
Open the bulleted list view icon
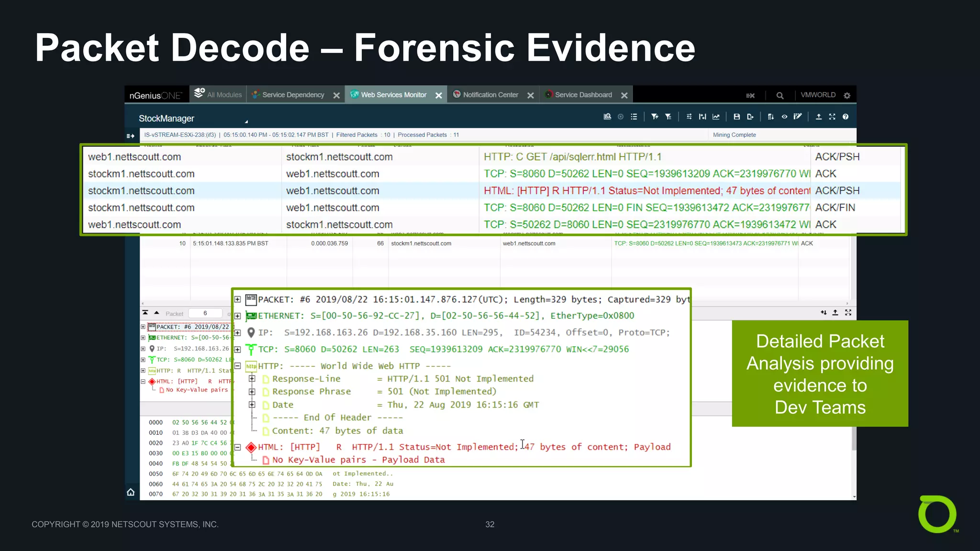pos(634,117)
